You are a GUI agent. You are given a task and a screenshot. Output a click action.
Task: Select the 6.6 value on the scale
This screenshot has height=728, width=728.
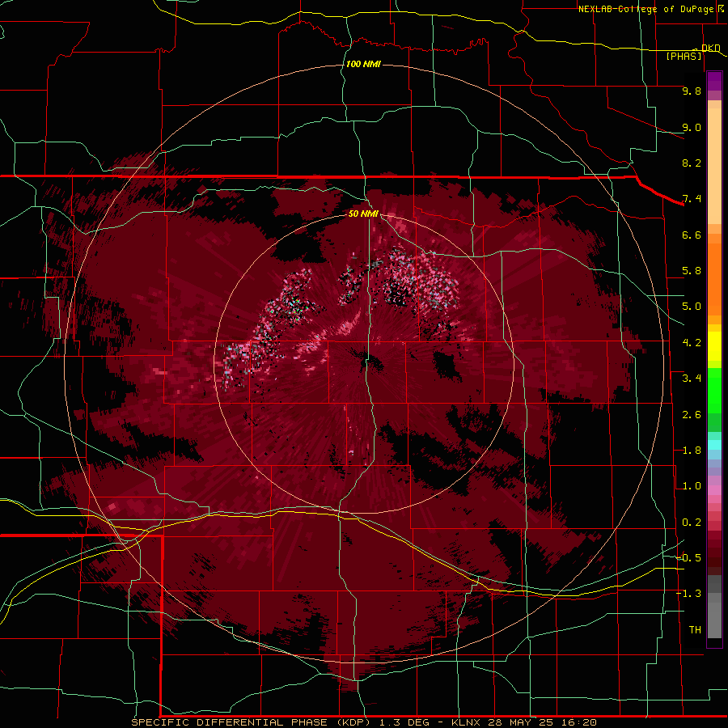[692, 235]
